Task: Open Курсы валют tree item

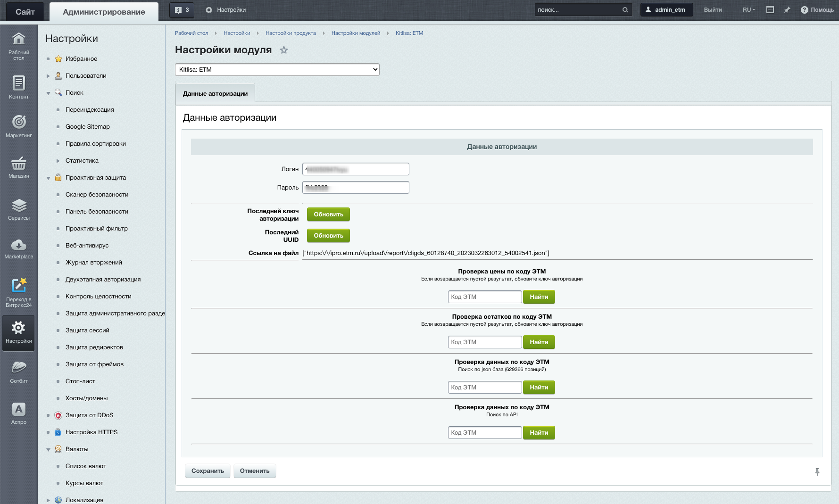Action: pos(84,483)
